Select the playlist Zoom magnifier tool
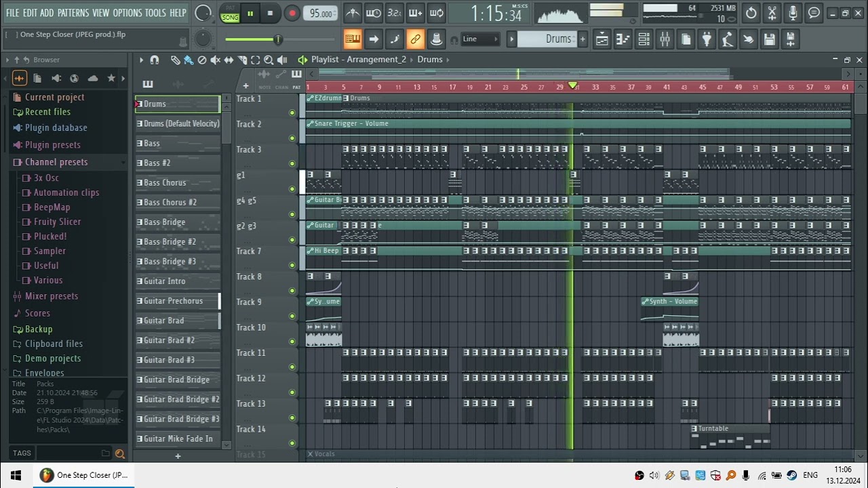868x488 pixels. coord(269,60)
